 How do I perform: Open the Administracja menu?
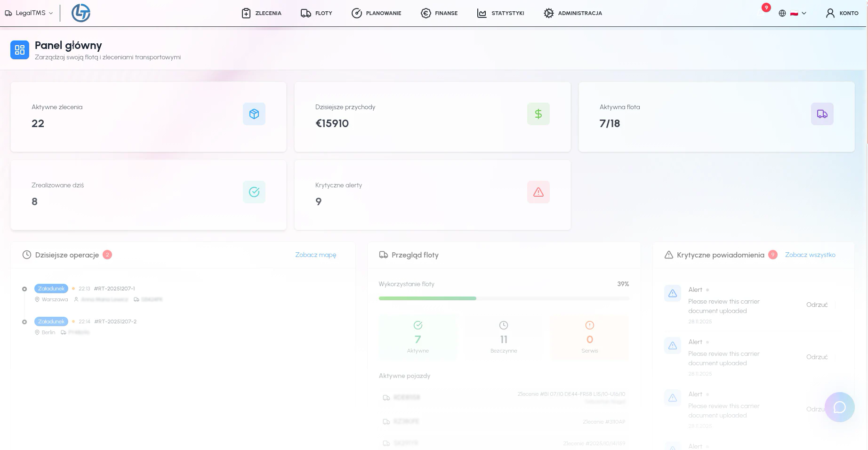click(x=573, y=13)
